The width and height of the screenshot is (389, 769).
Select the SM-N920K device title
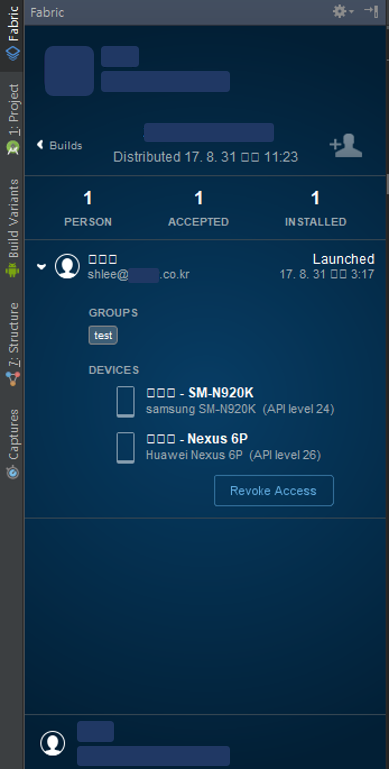(x=200, y=393)
